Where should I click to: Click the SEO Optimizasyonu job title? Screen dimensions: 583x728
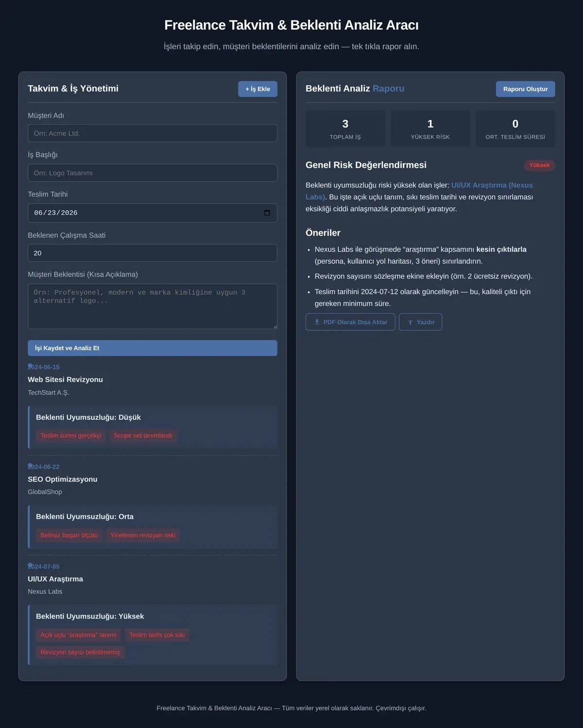63,479
